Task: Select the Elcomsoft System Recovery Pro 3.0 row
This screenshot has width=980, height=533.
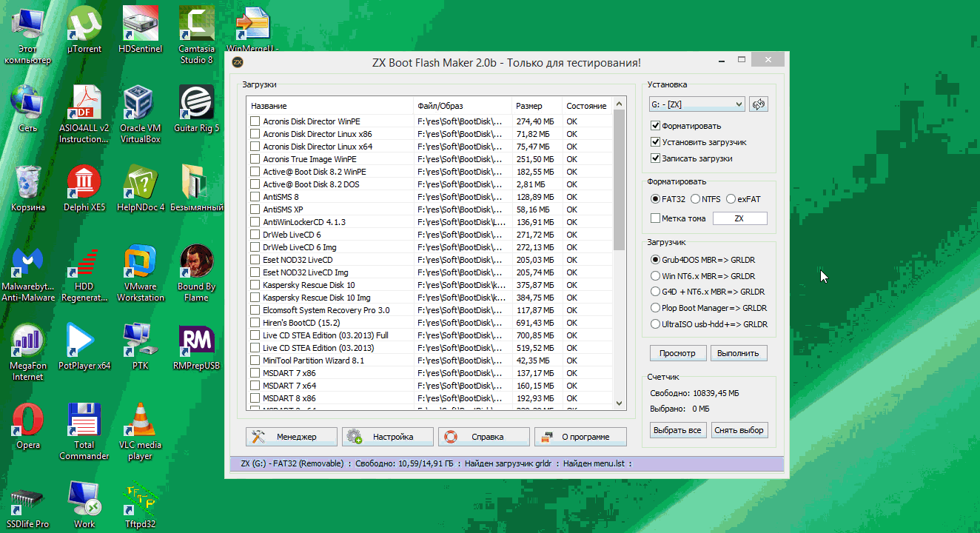Action: coord(430,310)
